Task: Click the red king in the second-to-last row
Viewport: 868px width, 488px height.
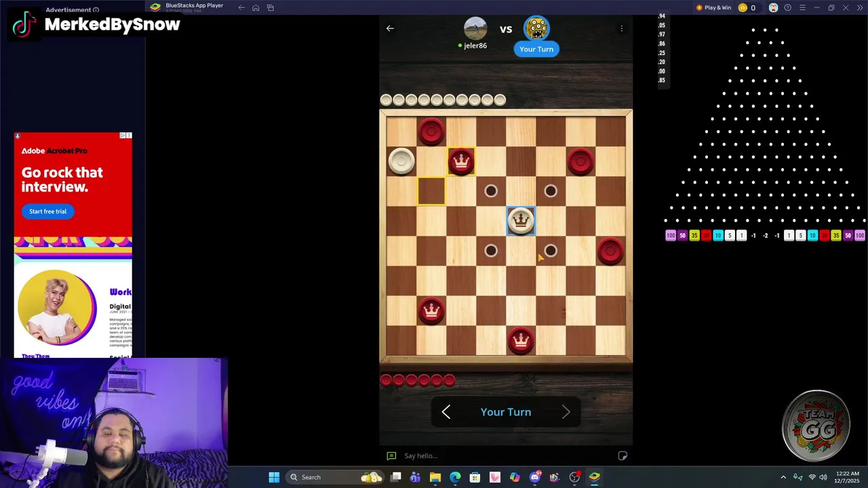Action: click(431, 310)
